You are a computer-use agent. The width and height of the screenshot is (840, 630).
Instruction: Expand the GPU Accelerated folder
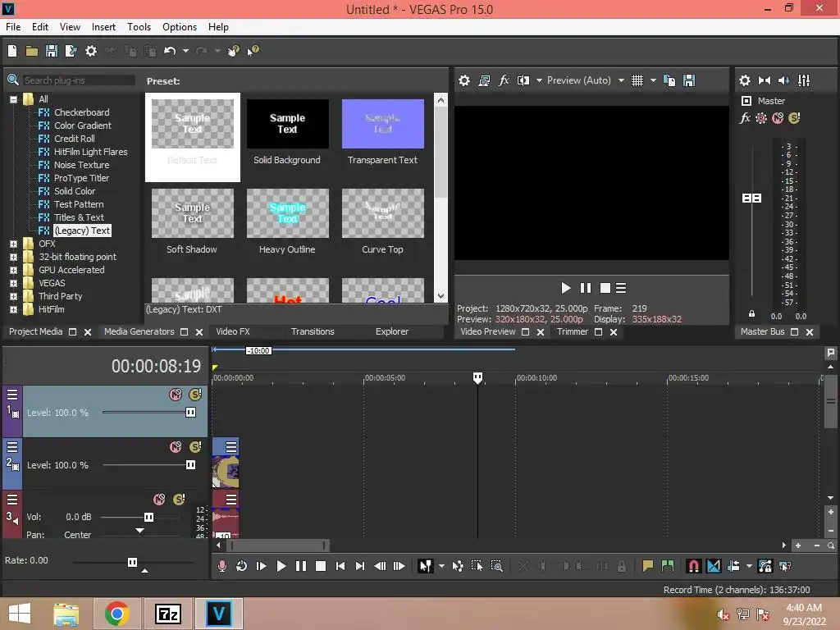coord(13,270)
